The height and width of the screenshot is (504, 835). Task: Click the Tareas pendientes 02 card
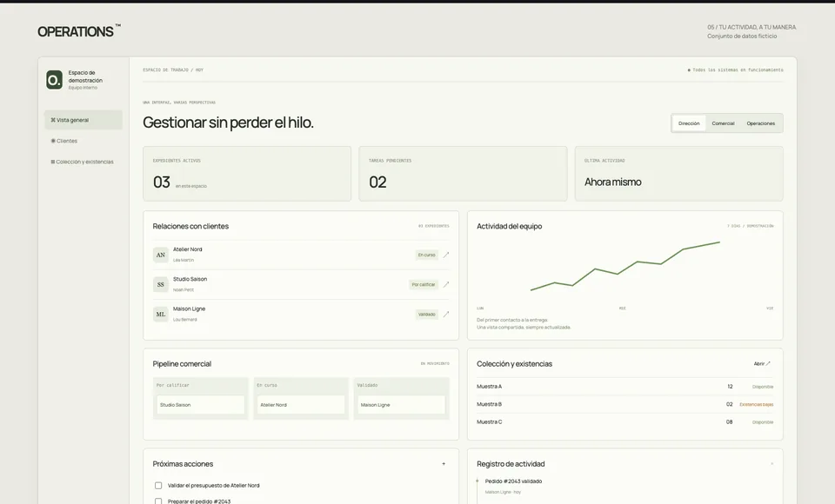pyautogui.click(x=463, y=174)
